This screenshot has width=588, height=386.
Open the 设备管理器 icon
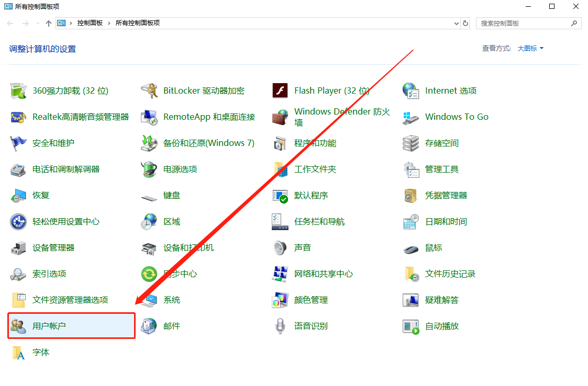pyautogui.click(x=18, y=248)
